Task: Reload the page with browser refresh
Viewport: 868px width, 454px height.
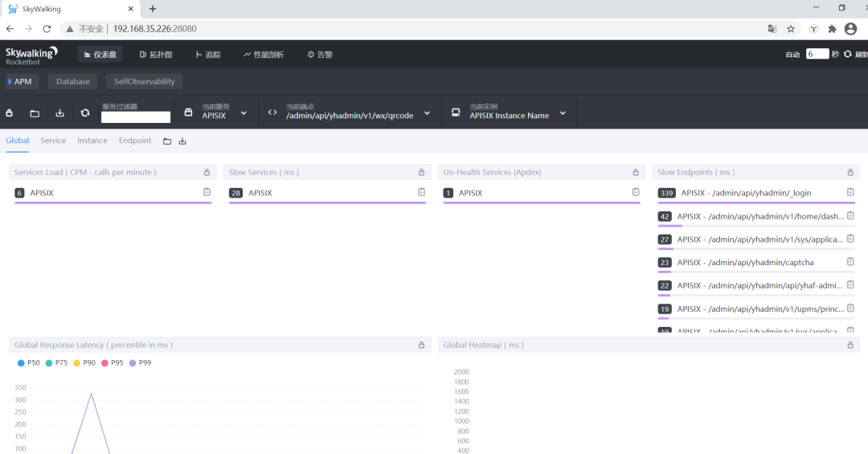Action: pyautogui.click(x=47, y=29)
